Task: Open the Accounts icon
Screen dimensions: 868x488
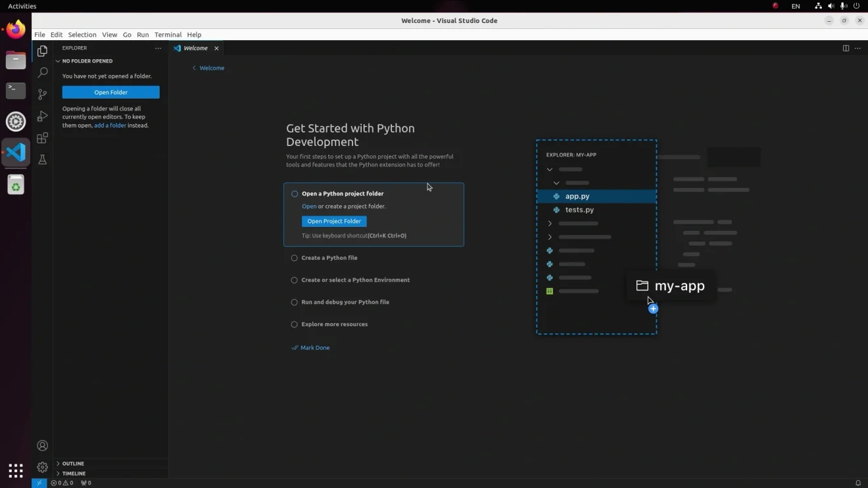Action: (42, 445)
